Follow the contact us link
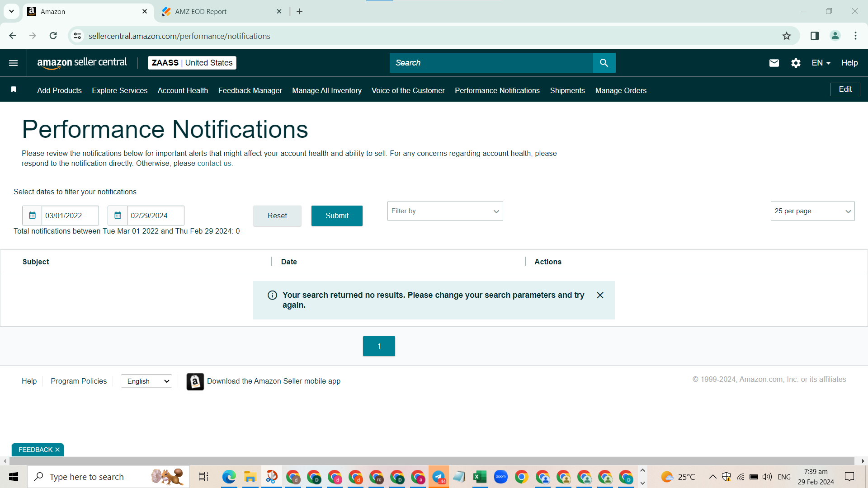Viewport: 868px width, 488px height. tap(214, 163)
